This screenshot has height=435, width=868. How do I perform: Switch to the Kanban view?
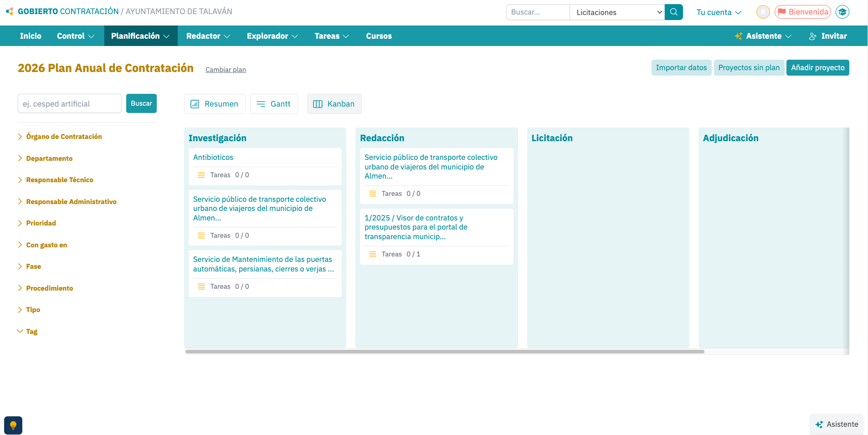[x=334, y=104]
